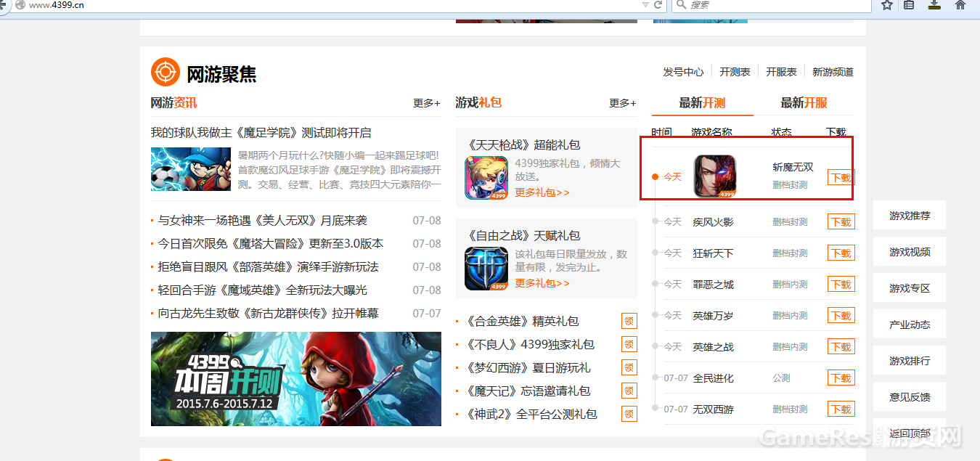The height and width of the screenshot is (461, 980).
Task: Download 全民进化 with its 下载 button
Action: pyautogui.click(x=841, y=378)
